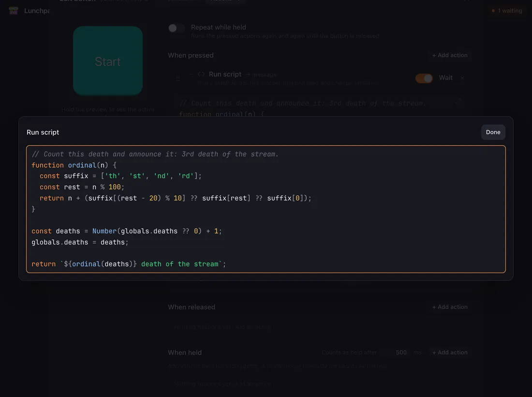Toggle the 'Repeat while held' switch
This screenshot has height=397, width=532.
coord(176,28)
